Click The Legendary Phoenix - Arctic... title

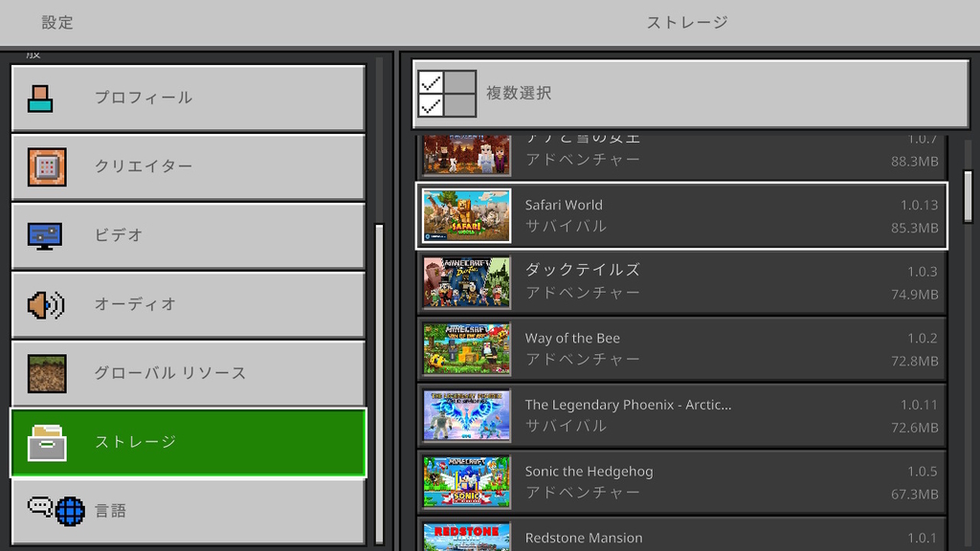pos(628,405)
